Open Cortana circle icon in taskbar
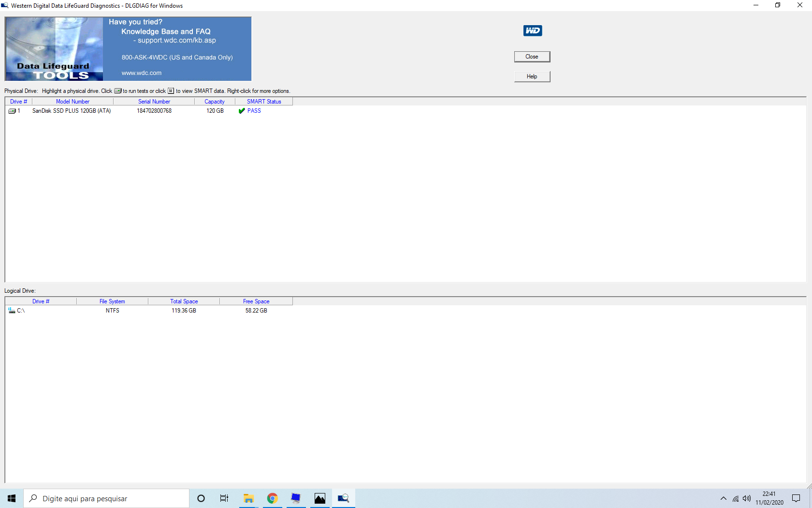Screen dimensions: 812x508 click(x=201, y=498)
